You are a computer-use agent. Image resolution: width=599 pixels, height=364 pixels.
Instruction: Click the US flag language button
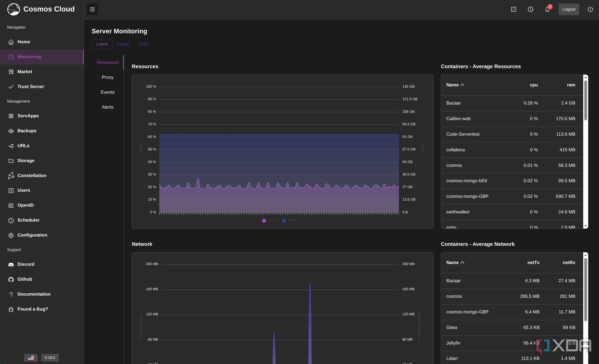pyautogui.click(x=31, y=358)
